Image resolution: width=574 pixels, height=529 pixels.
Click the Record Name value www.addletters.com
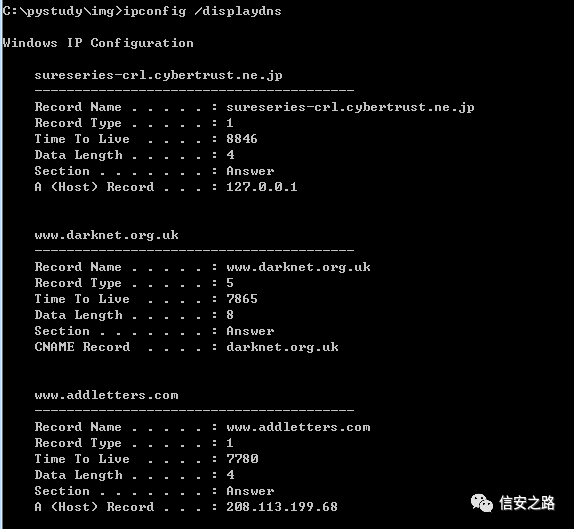tap(298, 427)
